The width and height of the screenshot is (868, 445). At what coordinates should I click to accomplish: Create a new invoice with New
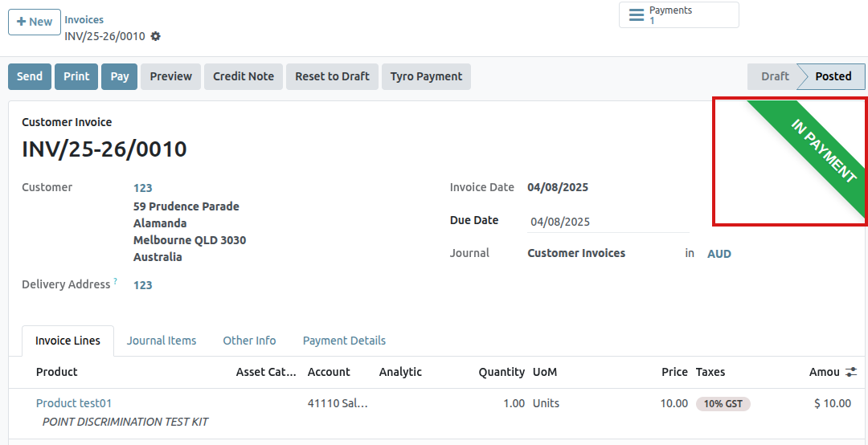pos(35,22)
